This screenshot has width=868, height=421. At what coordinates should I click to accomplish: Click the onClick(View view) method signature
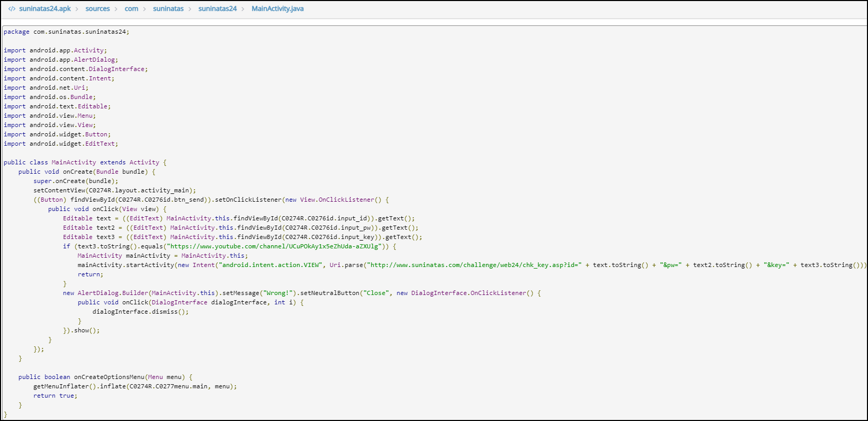coord(107,209)
